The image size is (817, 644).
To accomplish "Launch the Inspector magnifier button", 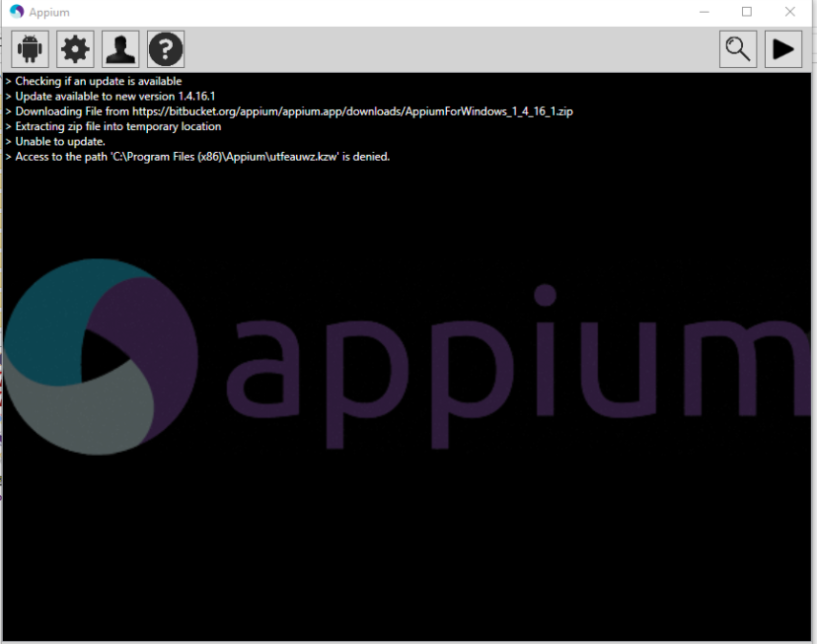I will tap(738, 49).
